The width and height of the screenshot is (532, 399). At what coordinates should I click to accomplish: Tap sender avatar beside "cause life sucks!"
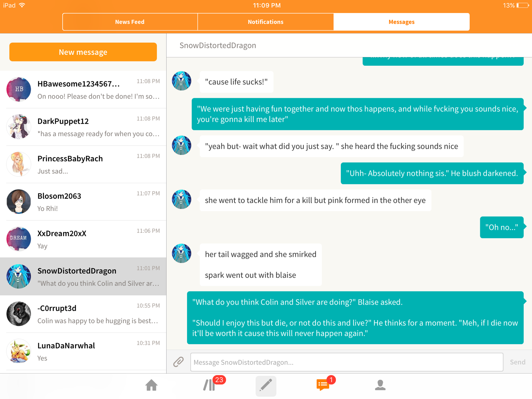[x=181, y=81]
